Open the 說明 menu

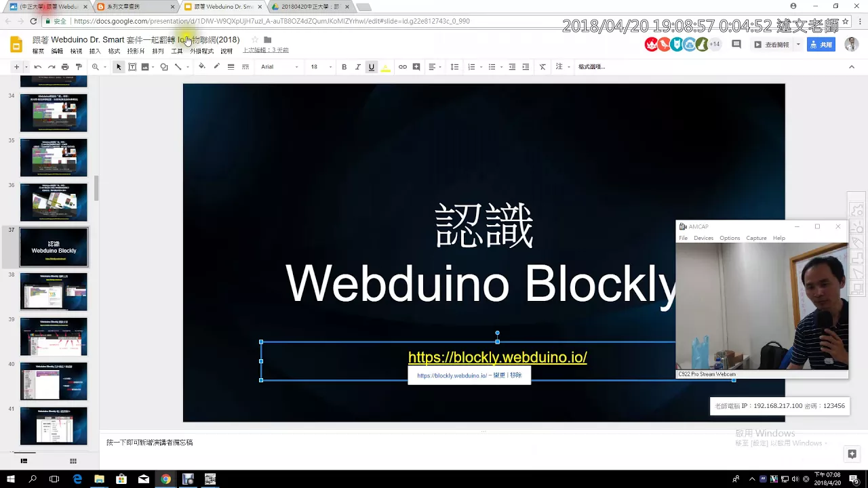[226, 52]
